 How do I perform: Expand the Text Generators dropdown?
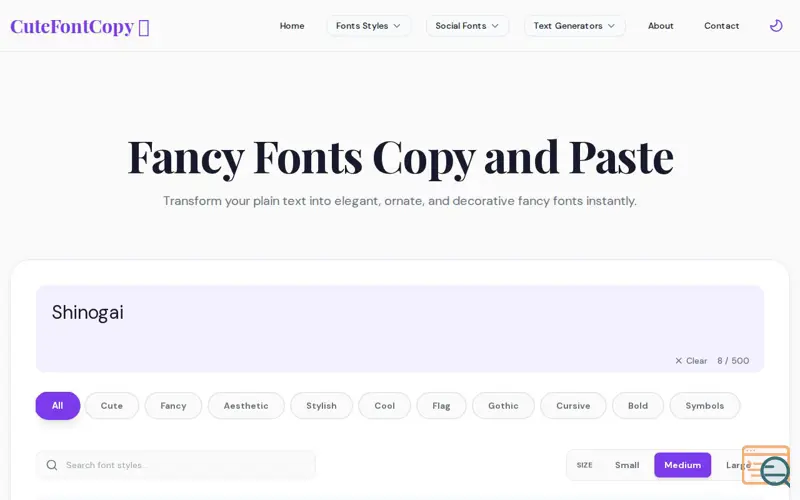574,26
